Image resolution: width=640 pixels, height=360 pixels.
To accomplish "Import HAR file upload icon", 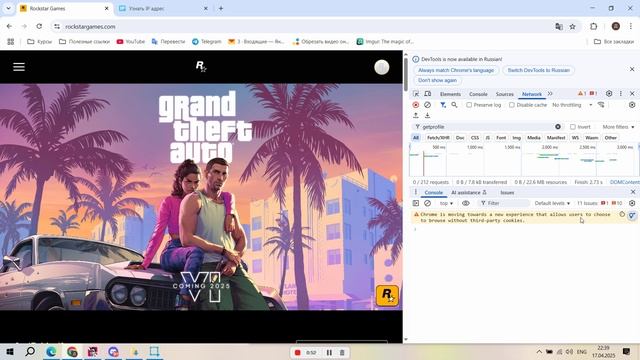I will click(x=416, y=116).
